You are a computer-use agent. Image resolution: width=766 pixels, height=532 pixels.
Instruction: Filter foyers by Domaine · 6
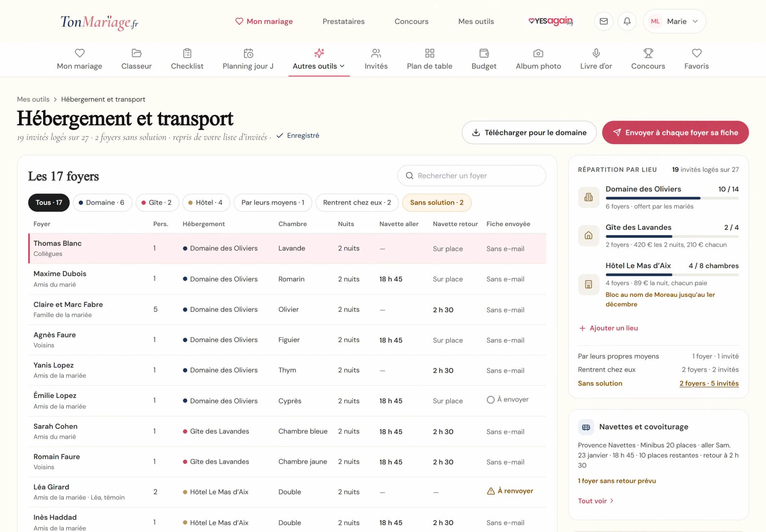click(x=102, y=203)
